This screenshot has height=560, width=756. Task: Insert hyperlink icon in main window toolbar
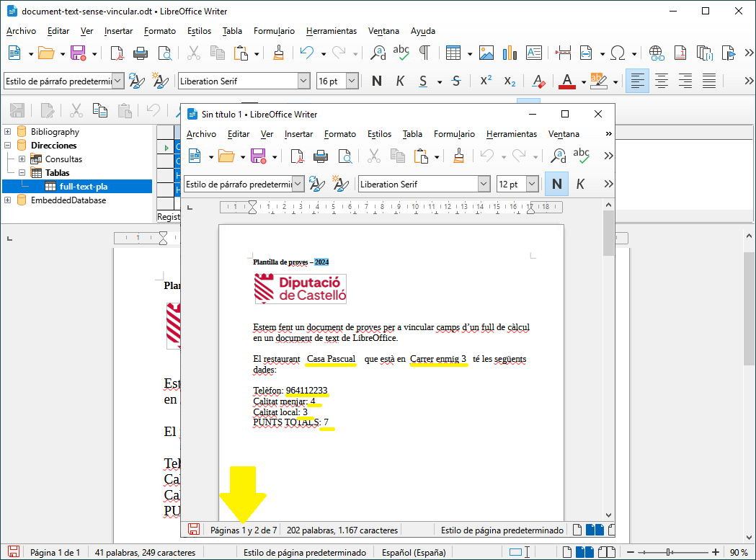tap(657, 53)
